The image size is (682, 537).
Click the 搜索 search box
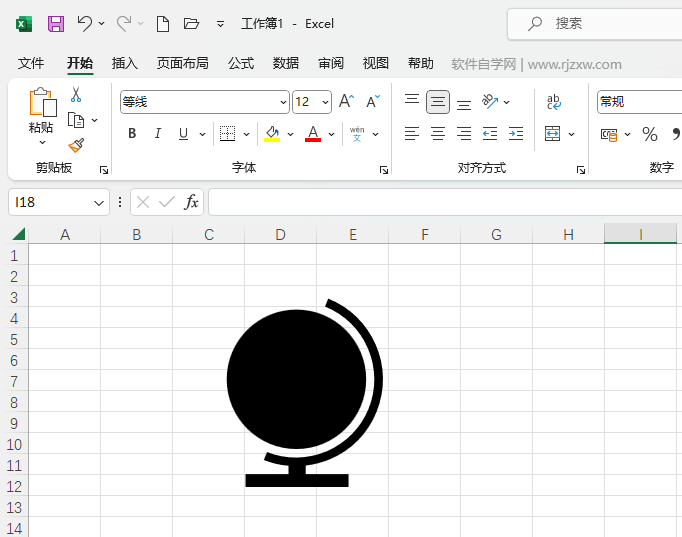point(595,23)
